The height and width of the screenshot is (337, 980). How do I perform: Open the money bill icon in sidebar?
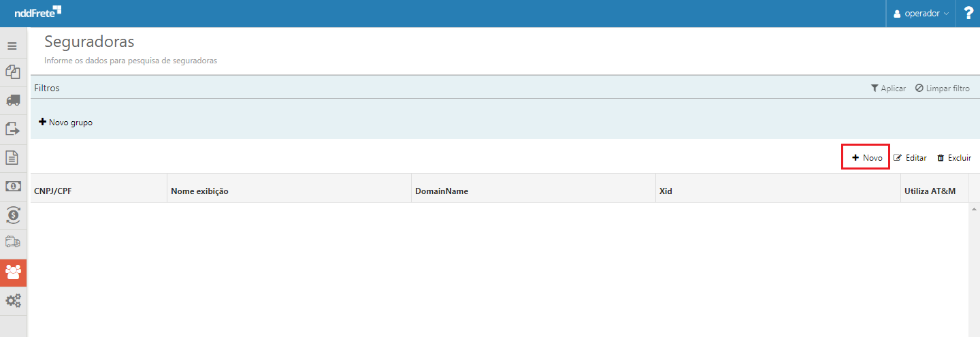[x=12, y=186]
